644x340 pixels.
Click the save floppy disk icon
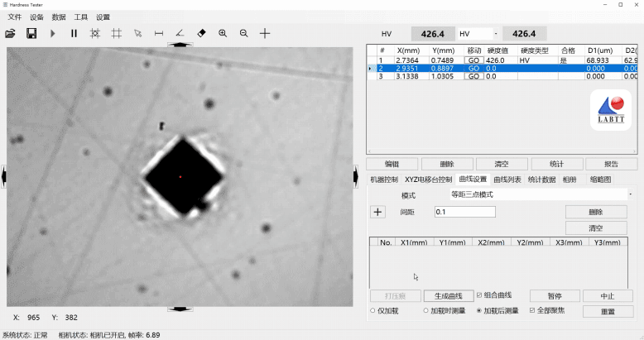click(x=31, y=33)
